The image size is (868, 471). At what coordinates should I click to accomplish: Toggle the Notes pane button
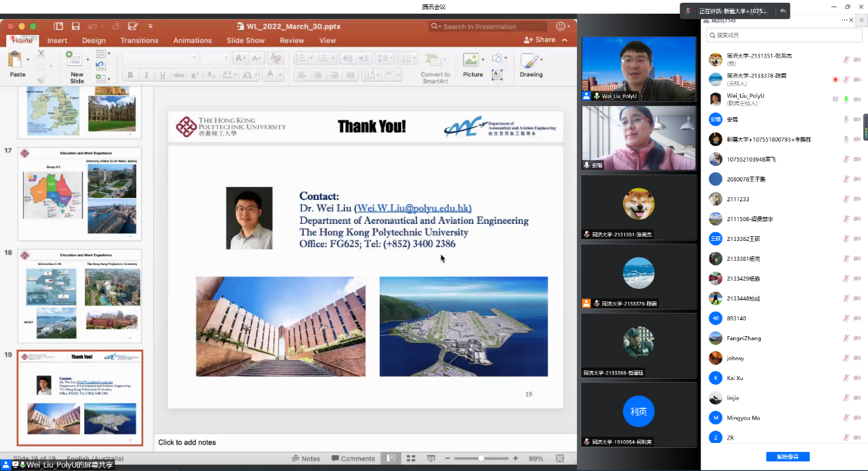305,458
